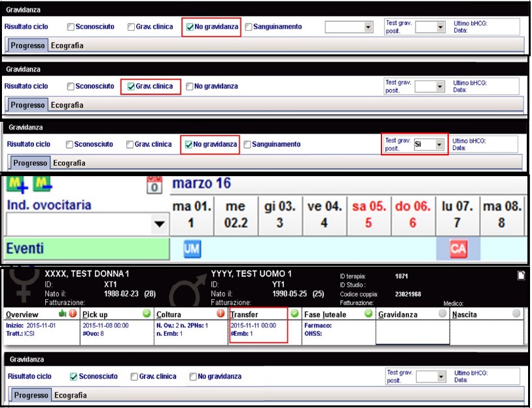The height and width of the screenshot is (408, 532).
Task: Click the green M+ add-medication icon
Action: click(17, 185)
